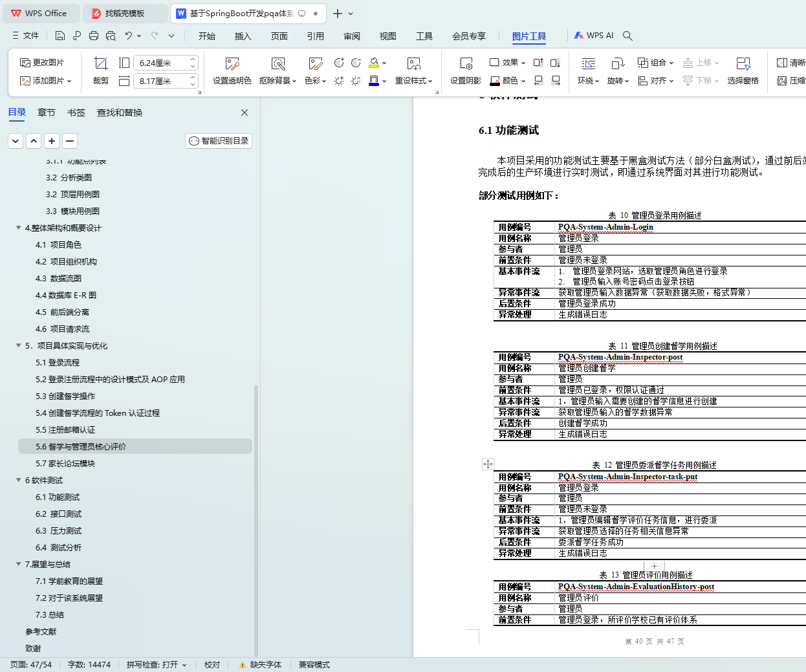Viewport: 806px width, 672px height.
Task: Collapse 7.展望与总结 outline section
Action: [x=18, y=564]
